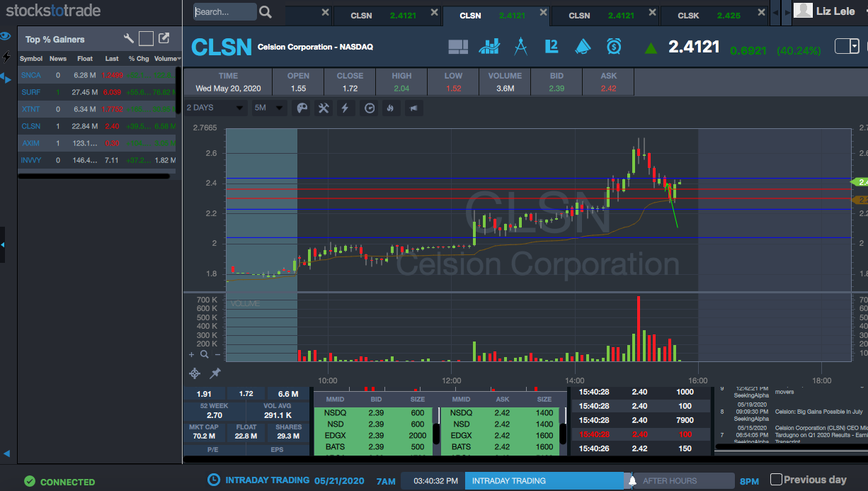Open chart tools wrench-and-hammer icon
The height and width of the screenshot is (491, 868).
tap(324, 108)
